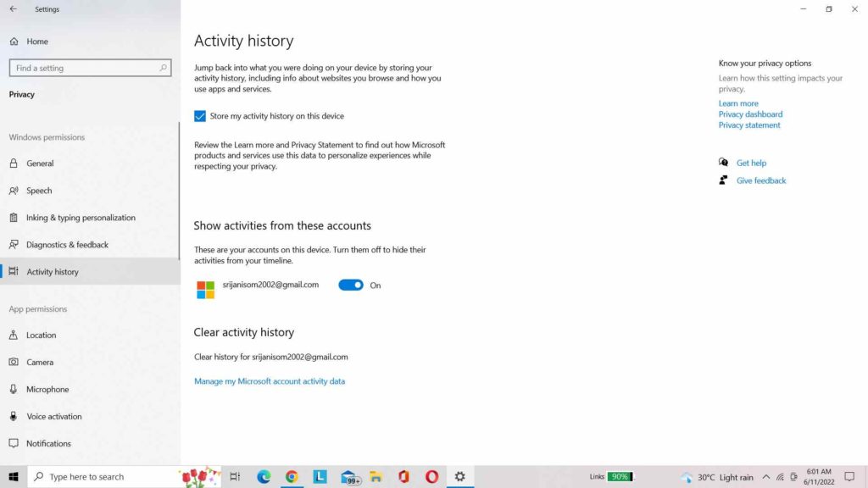868x488 pixels.
Task: Click Manage my Microsoft account activity data
Action: pos(270,381)
